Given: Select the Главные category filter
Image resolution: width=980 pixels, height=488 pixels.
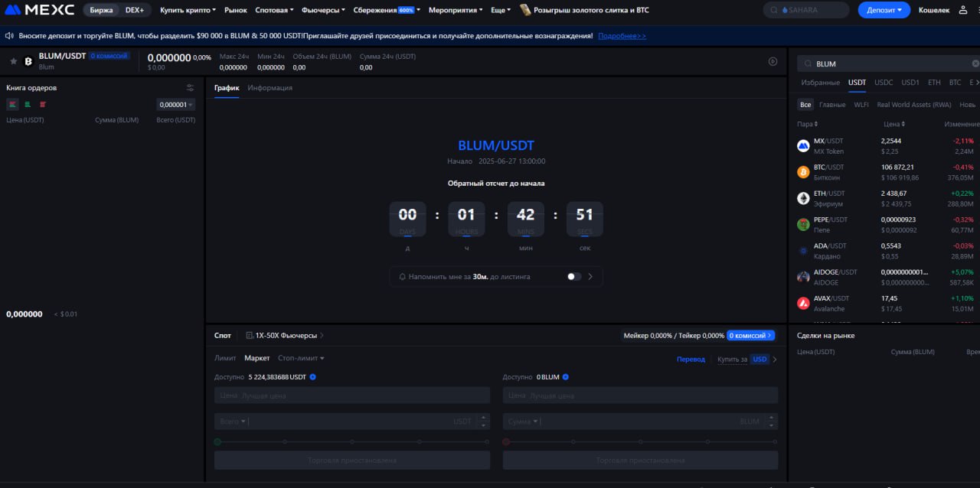Looking at the screenshot, I should pyautogui.click(x=832, y=105).
